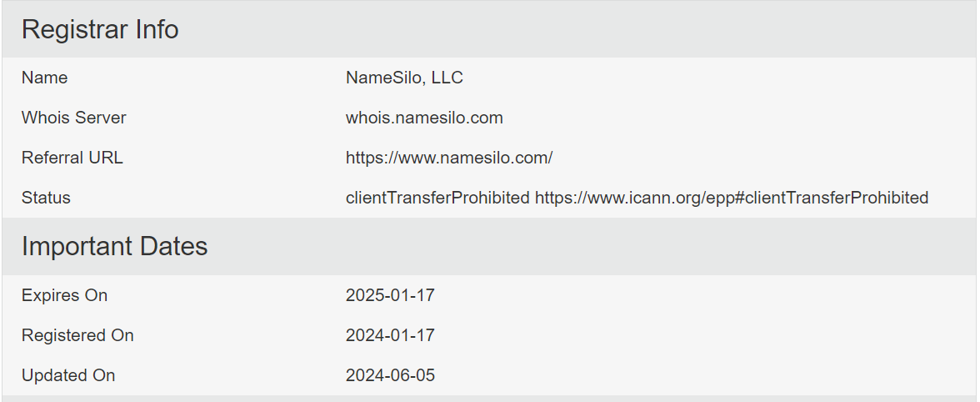980x402 pixels.
Task: Click the Important Dates section header
Action: (x=114, y=247)
